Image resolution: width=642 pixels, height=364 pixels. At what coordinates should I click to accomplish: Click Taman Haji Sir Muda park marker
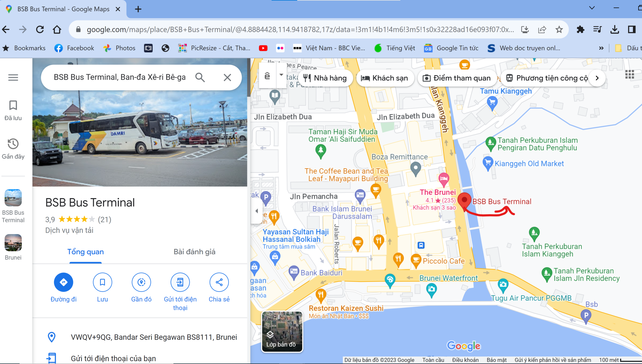click(320, 151)
